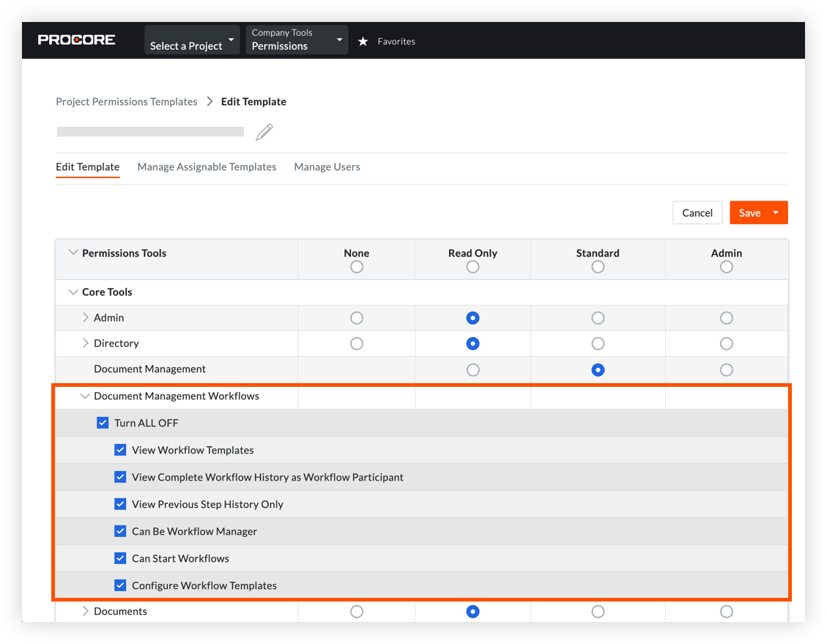Select Standard for the Directory tool
Image resolution: width=827 pixels, height=644 pixels.
click(x=598, y=343)
